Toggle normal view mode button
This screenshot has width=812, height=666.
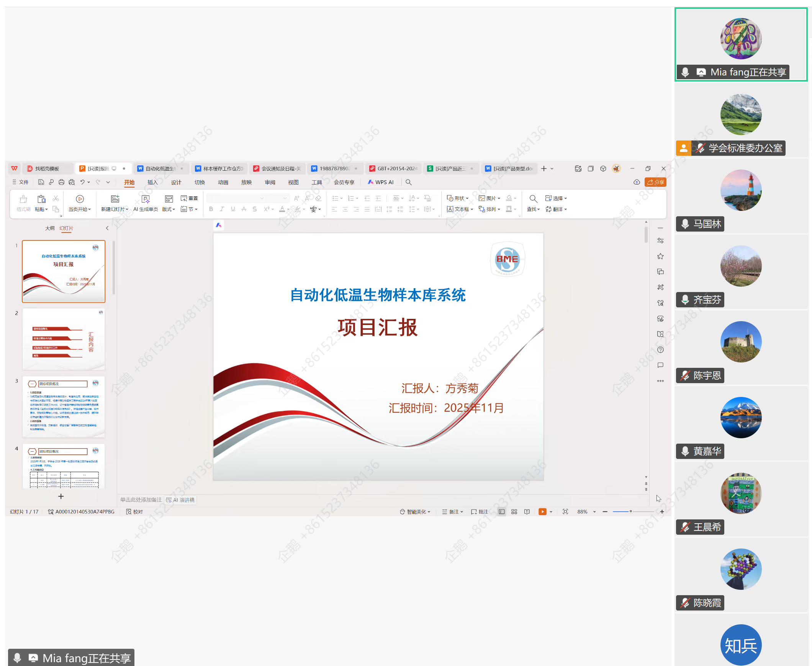501,511
